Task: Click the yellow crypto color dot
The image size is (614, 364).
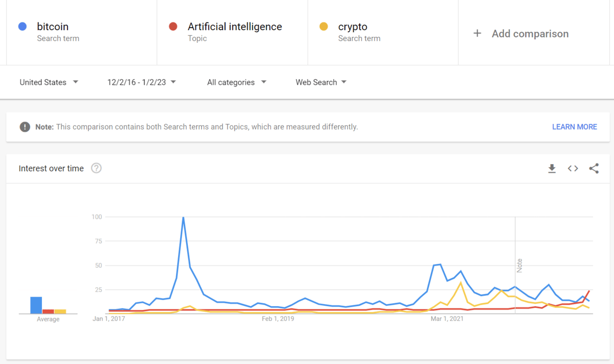Action: (323, 27)
